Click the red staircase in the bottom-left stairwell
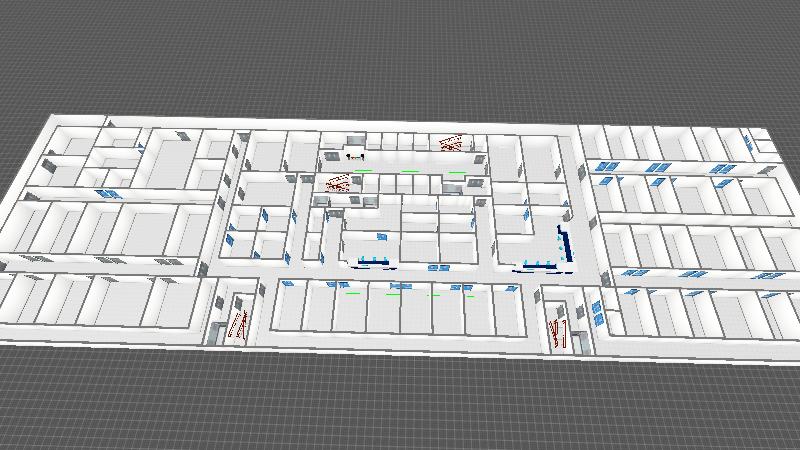 click(238, 324)
